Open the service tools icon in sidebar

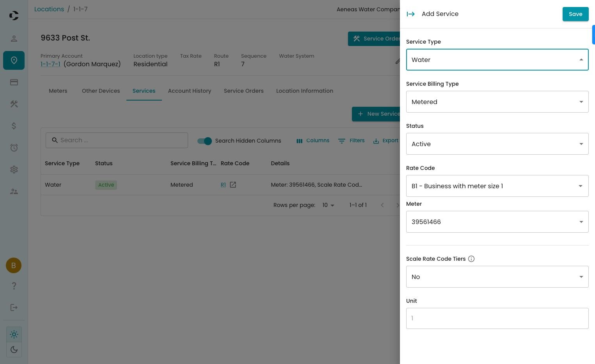coord(14,104)
